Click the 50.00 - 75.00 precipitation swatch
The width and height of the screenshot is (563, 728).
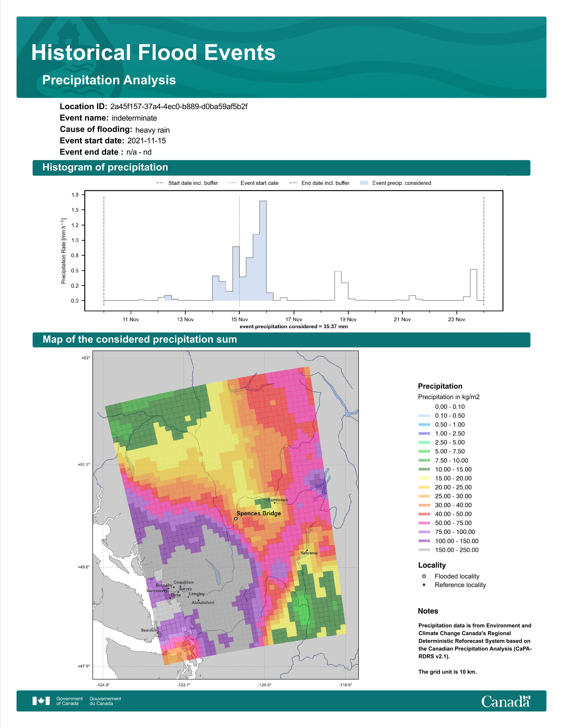click(x=424, y=523)
